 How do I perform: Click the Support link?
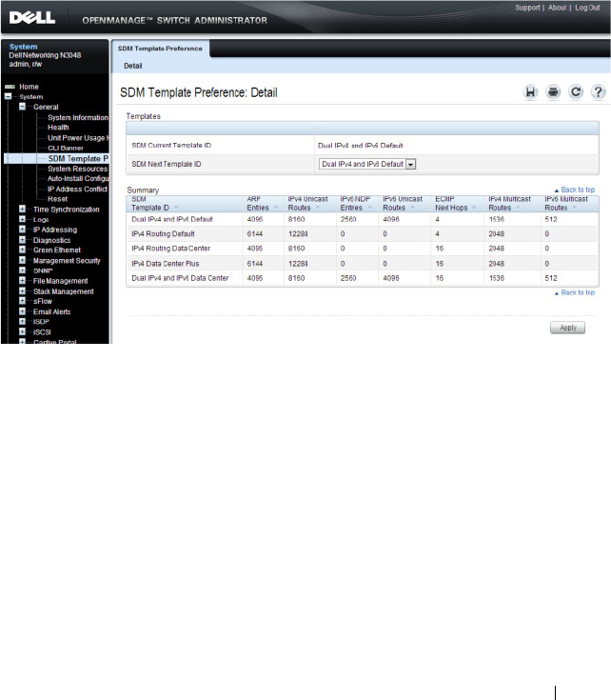coord(527,8)
